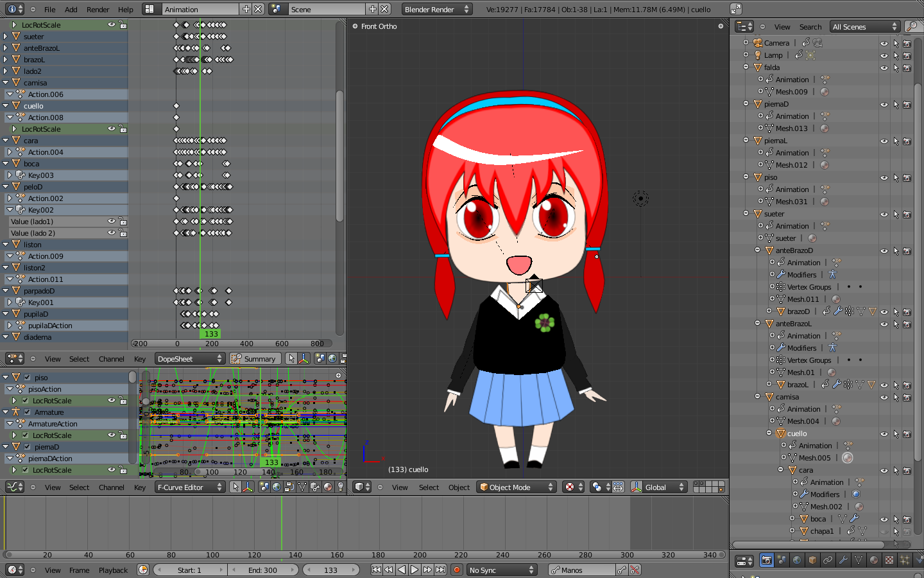Uncheck the Armature channel checkbox
Viewport: 924px width, 578px height.
(28, 412)
